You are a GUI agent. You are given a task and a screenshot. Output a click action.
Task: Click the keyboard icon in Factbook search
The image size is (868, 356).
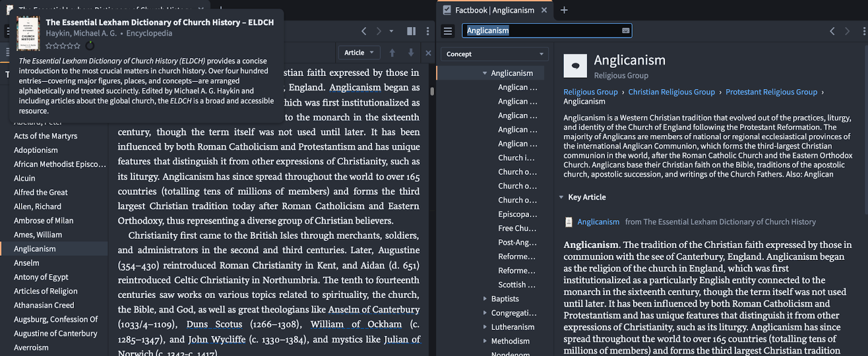626,30
